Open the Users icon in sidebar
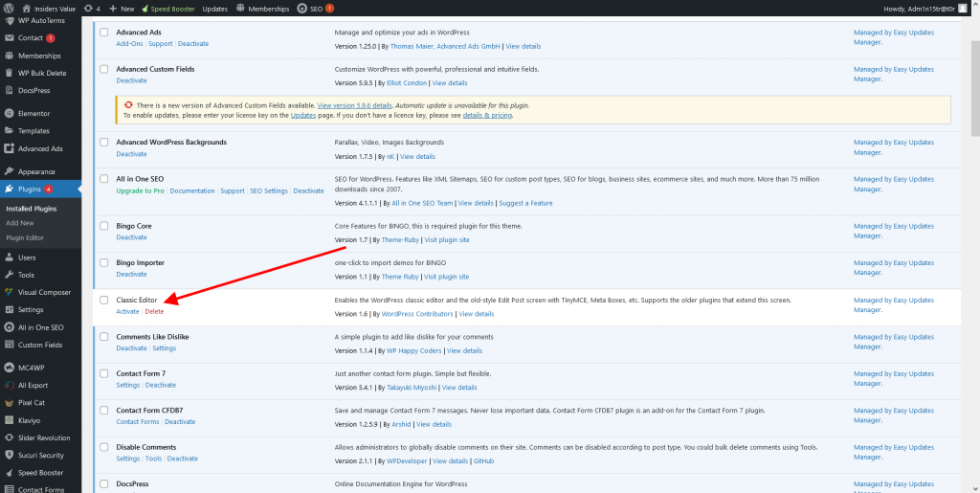 (9, 258)
